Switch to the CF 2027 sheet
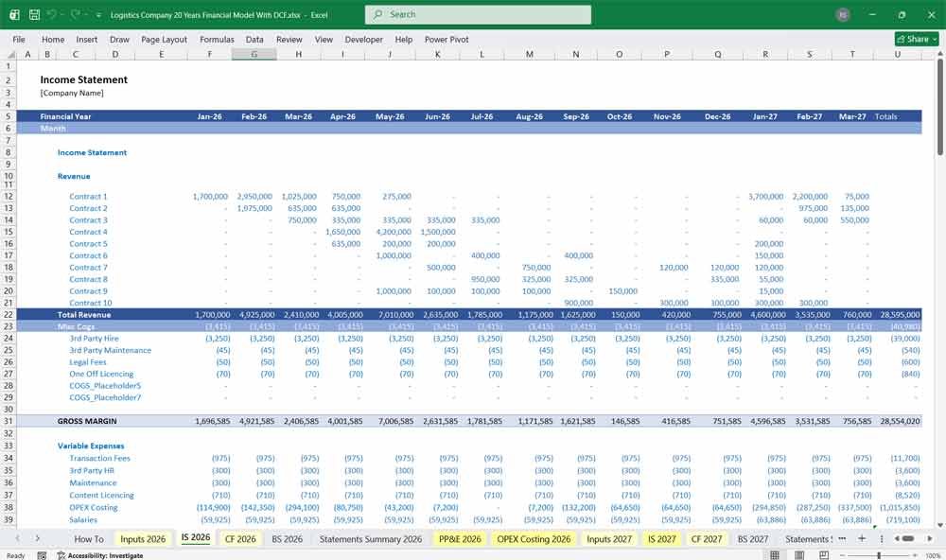The image size is (946, 560). point(706,539)
